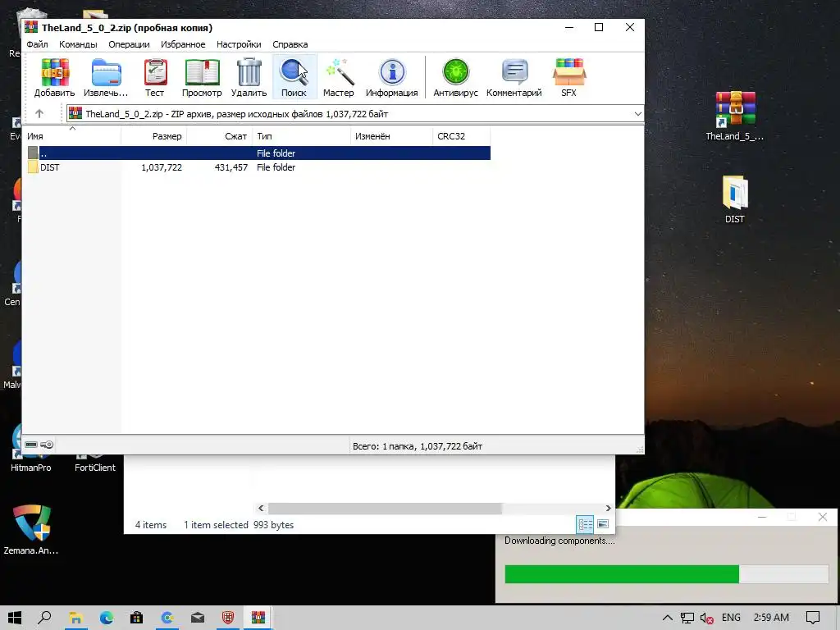
Task: Show hidden system tray icons chevron
Action: (668, 618)
